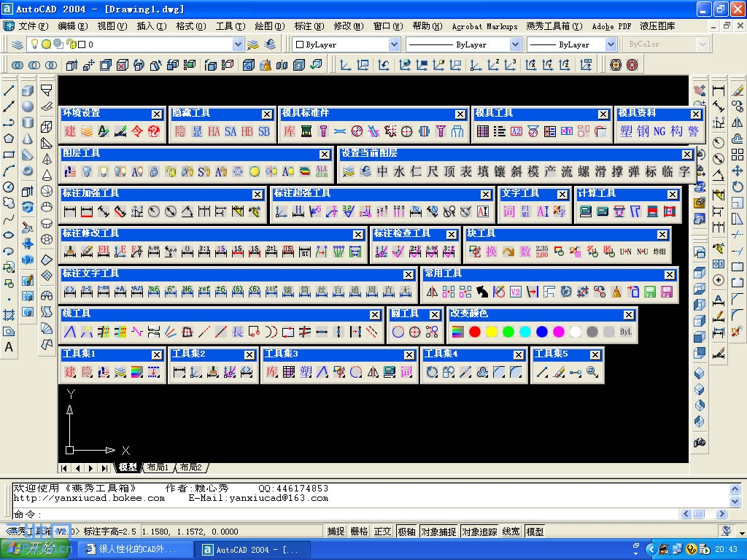Toggle 极轴 polar tracking in status bar
Image resolution: width=747 pixels, height=560 pixels.
406,532
